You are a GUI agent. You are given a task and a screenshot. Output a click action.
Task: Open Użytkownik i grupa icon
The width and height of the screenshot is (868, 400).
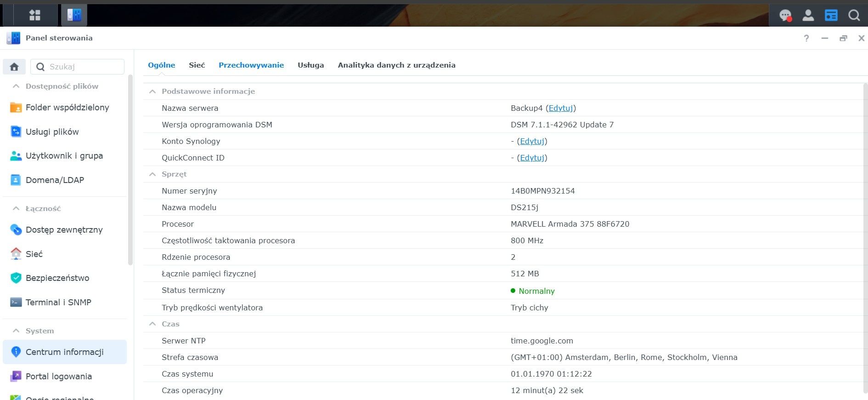(16, 156)
